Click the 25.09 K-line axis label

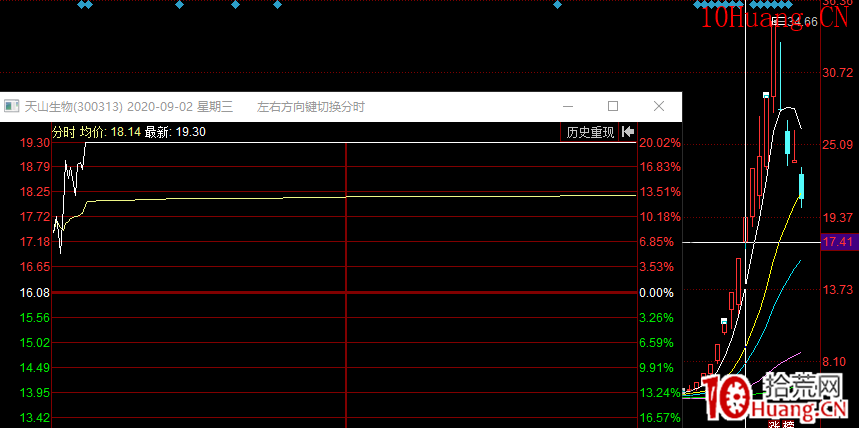coord(838,145)
